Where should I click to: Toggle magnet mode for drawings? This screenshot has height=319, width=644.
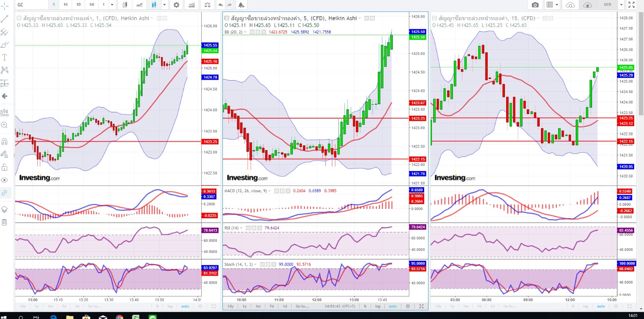[x=5, y=141]
